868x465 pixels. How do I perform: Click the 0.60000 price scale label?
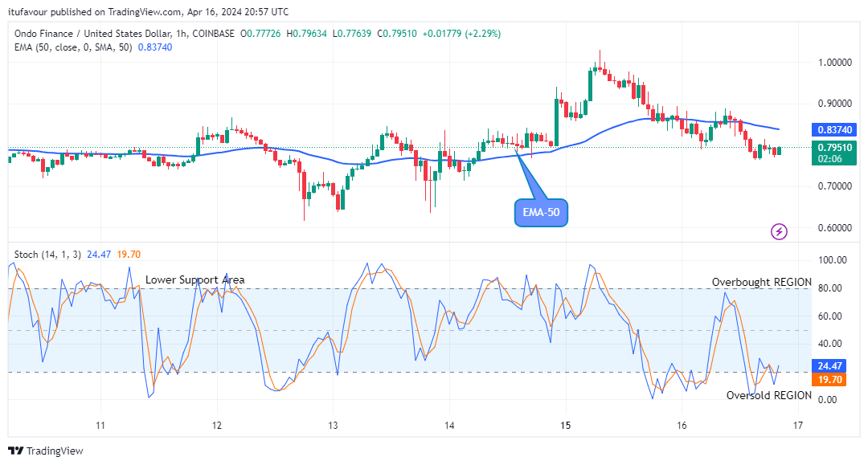pos(835,228)
